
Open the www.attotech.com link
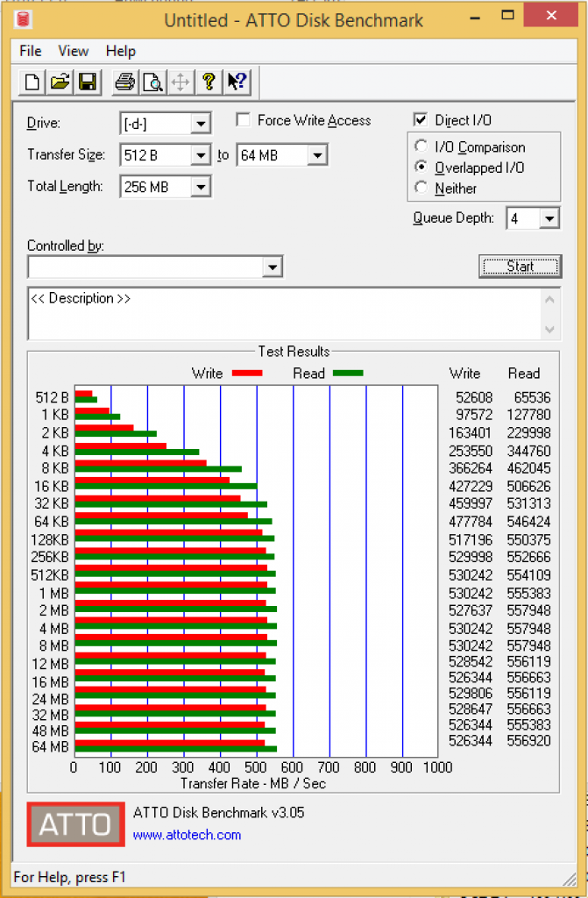[x=187, y=835]
